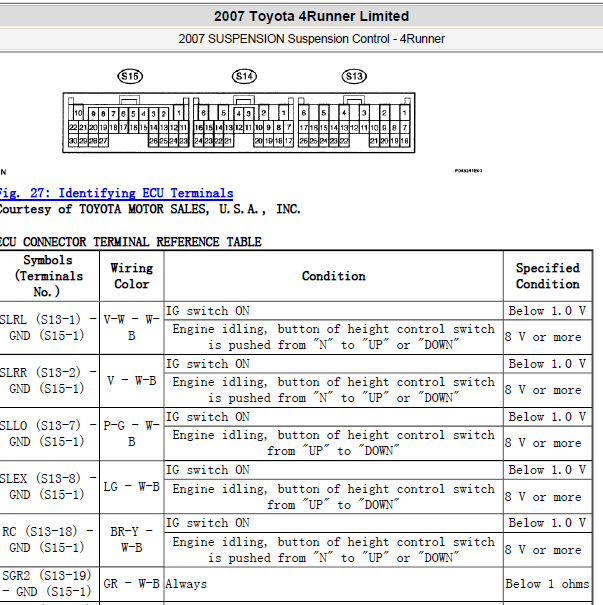Click the Engine idling condition in the SLRR row
Image resolution: width=603 pixels, height=605 pixels.
(x=333, y=390)
